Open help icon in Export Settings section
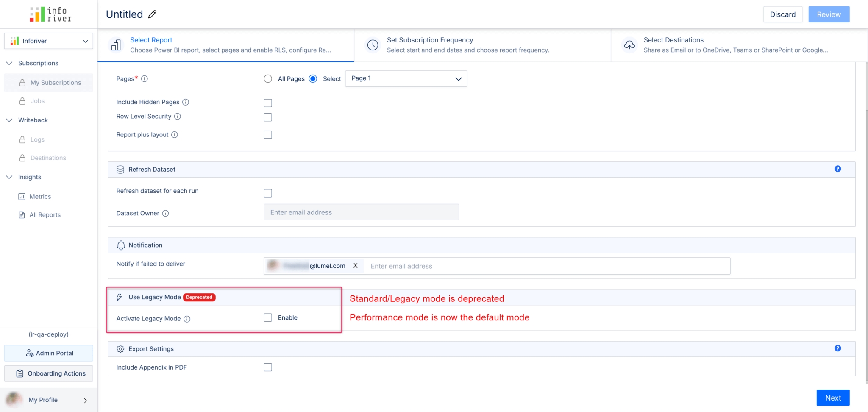 tap(837, 348)
